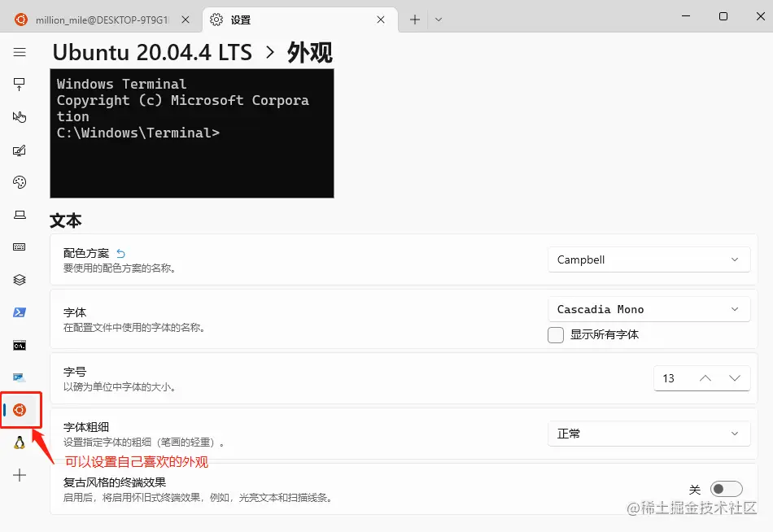Click Ubuntu 20.04.4 LTS in the breadcrumb
This screenshot has height=532, width=773.
click(153, 52)
